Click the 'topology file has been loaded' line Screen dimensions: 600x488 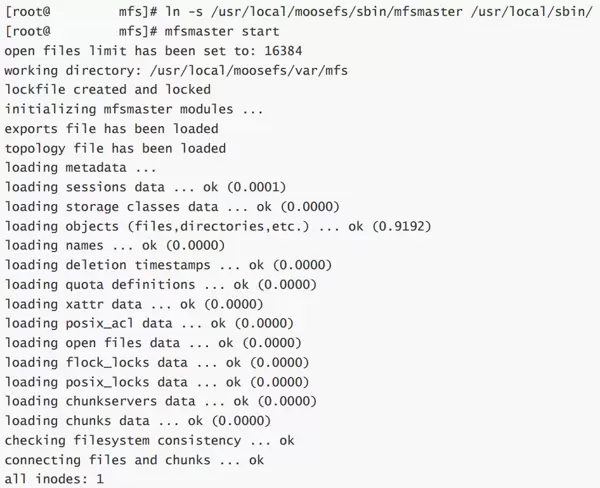115,148
